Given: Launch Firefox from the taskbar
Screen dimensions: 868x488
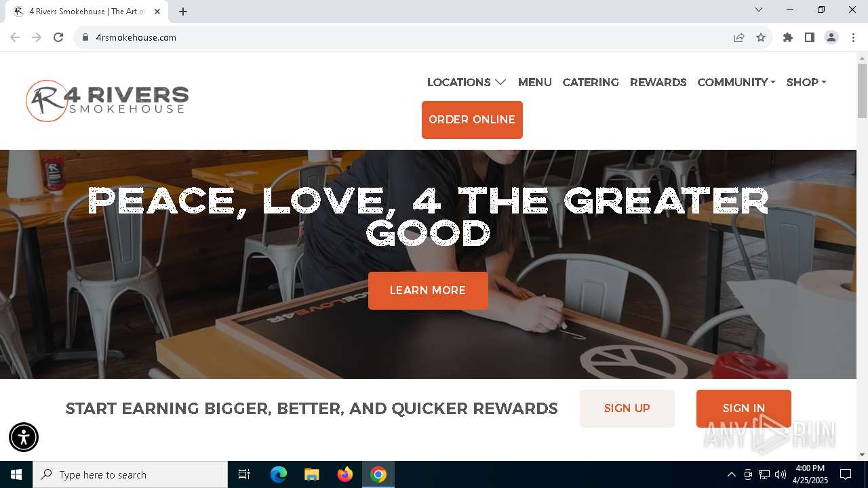Looking at the screenshot, I should point(345,474).
